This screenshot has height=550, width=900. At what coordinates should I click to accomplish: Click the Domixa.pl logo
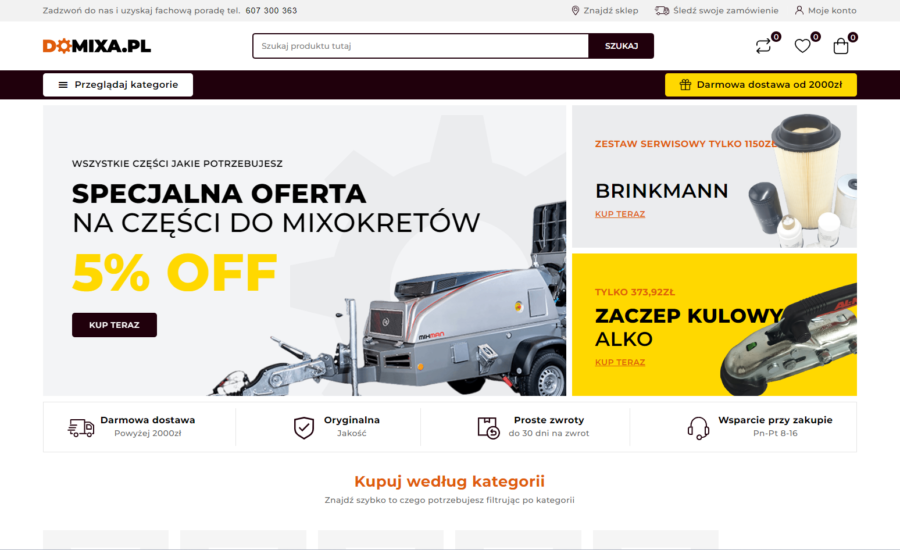tap(97, 46)
